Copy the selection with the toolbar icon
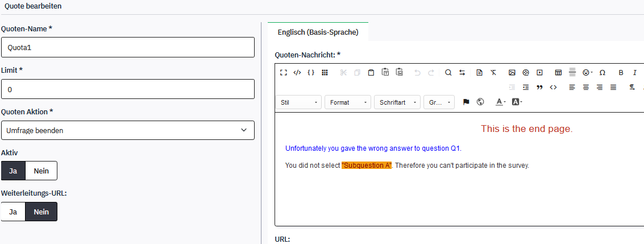The height and width of the screenshot is (244, 644). click(358, 72)
